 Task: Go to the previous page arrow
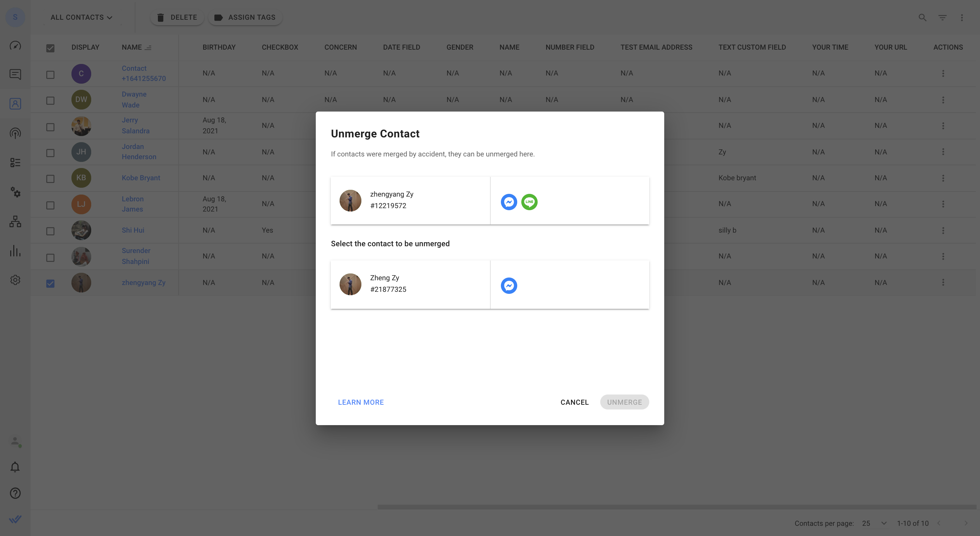[939, 523]
